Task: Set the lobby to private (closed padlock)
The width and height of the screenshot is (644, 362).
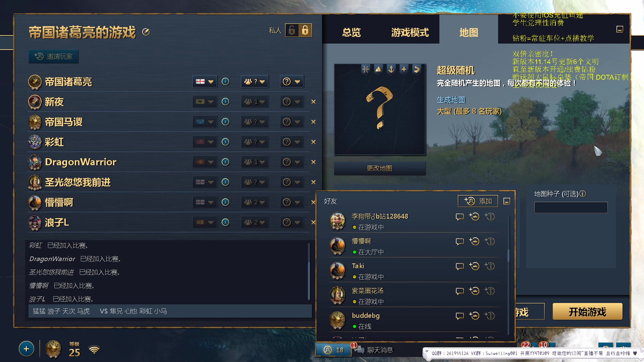Action: [x=305, y=30]
